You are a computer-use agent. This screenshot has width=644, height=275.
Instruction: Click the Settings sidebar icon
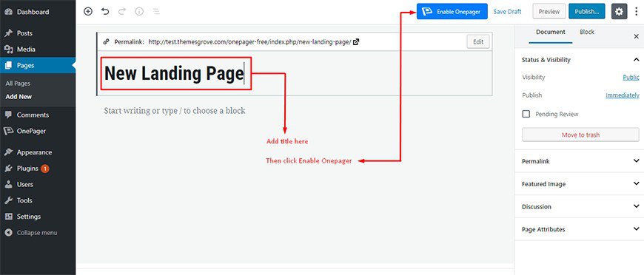[x=8, y=217]
